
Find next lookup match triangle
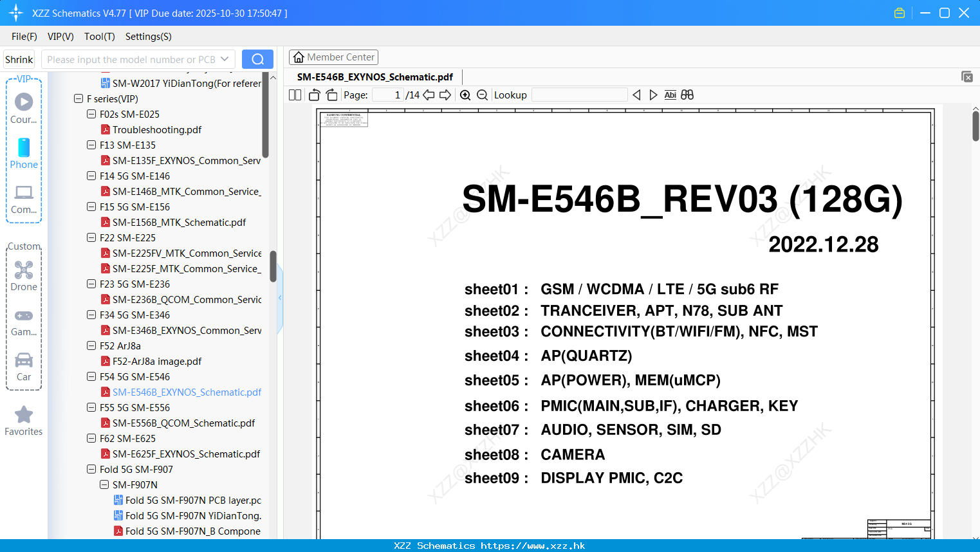[x=653, y=95]
